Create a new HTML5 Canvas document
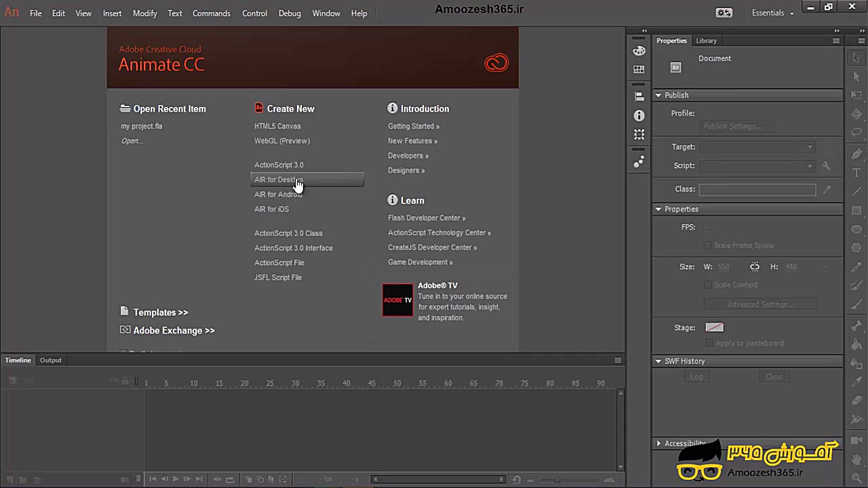The height and width of the screenshot is (488, 868). [x=277, y=126]
